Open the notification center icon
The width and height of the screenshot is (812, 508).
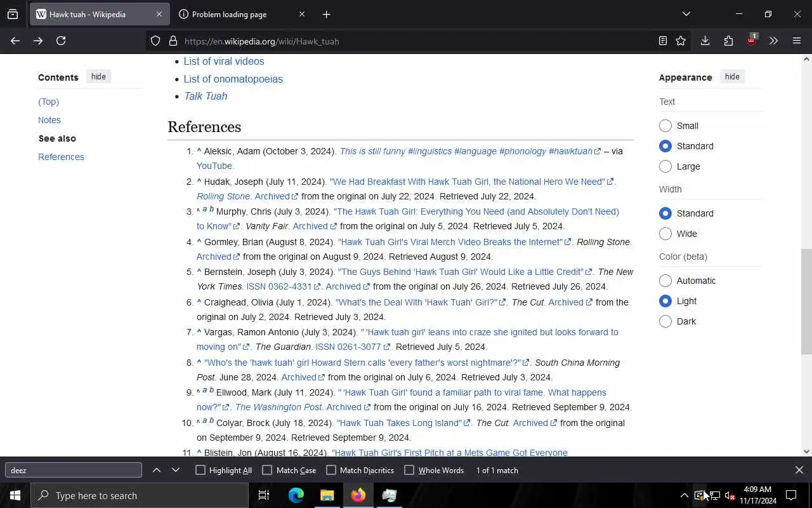(x=791, y=495)
